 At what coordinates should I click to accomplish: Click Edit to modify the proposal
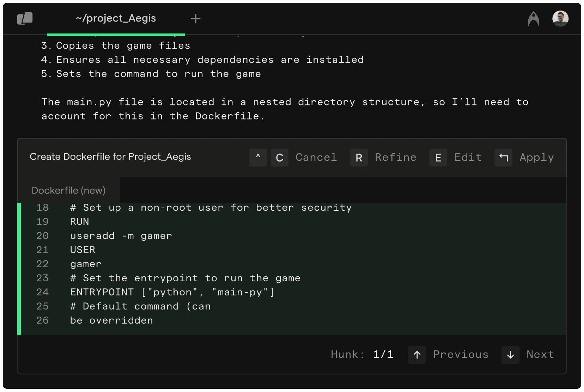(x=468, y=158)
